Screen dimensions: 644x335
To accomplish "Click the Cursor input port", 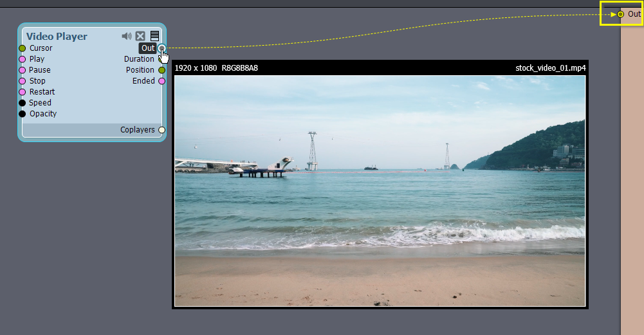I will coord(22,48).
